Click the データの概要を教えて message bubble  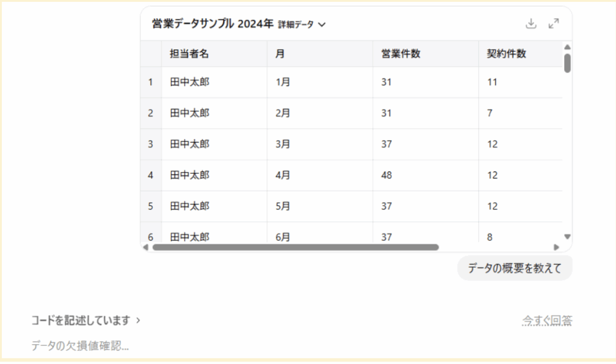514,268
